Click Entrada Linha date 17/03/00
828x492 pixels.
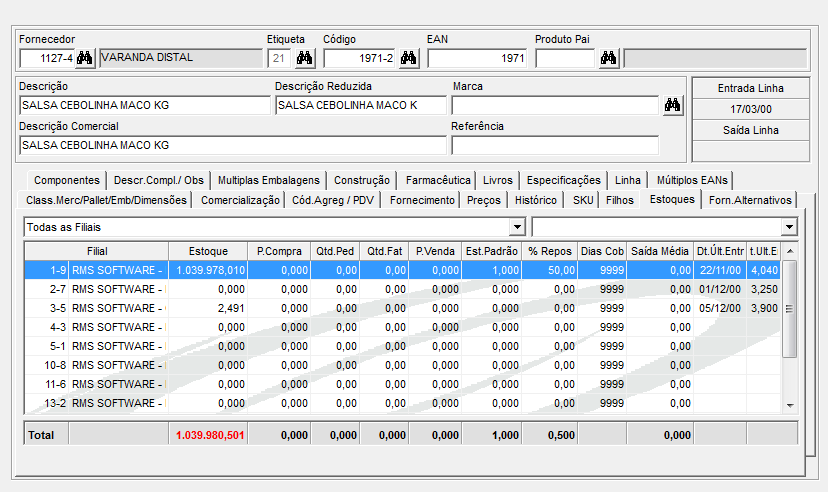pyautogui.click(x=750, y=109)
